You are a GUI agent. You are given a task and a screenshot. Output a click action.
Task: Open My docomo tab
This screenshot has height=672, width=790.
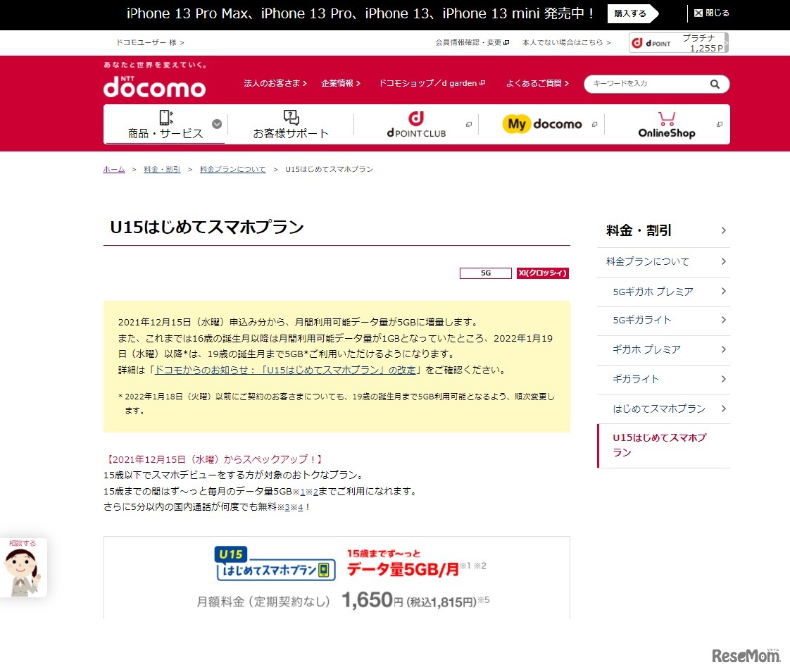click(542, 125)
